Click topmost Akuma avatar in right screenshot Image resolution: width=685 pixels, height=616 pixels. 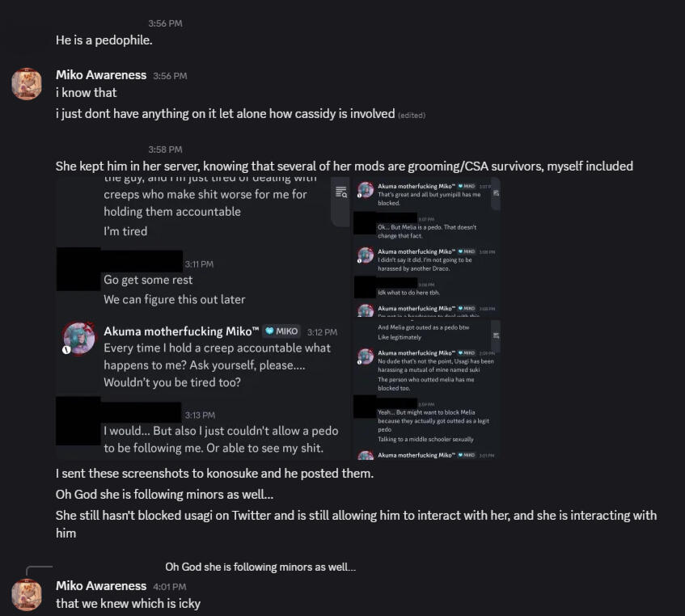coord(366,189)
